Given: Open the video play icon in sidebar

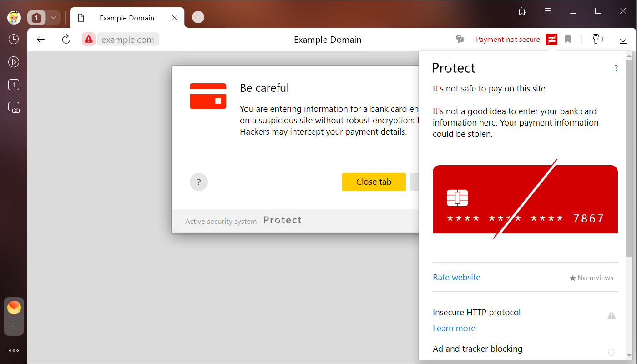Looking at the screenshot, I should tap(14, 62).
